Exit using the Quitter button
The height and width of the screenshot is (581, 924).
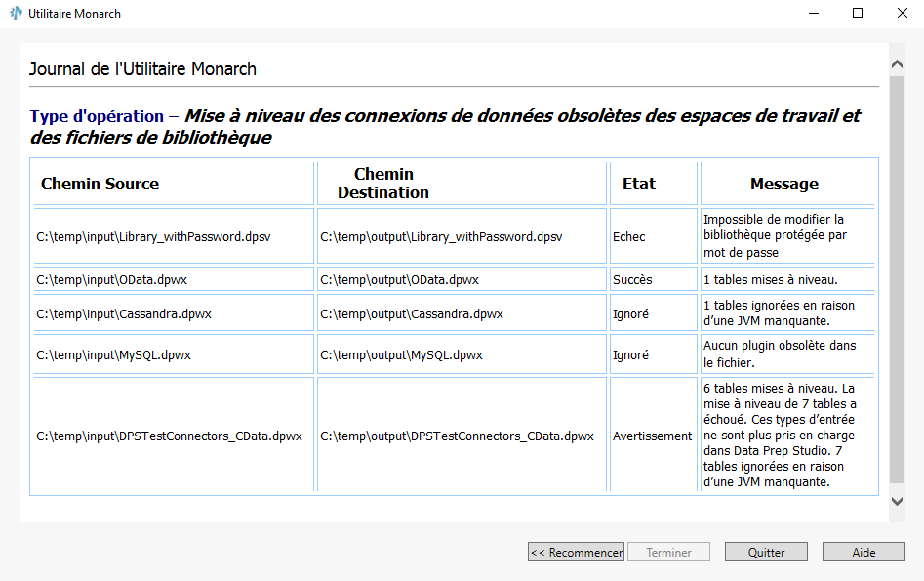point(766,553)
